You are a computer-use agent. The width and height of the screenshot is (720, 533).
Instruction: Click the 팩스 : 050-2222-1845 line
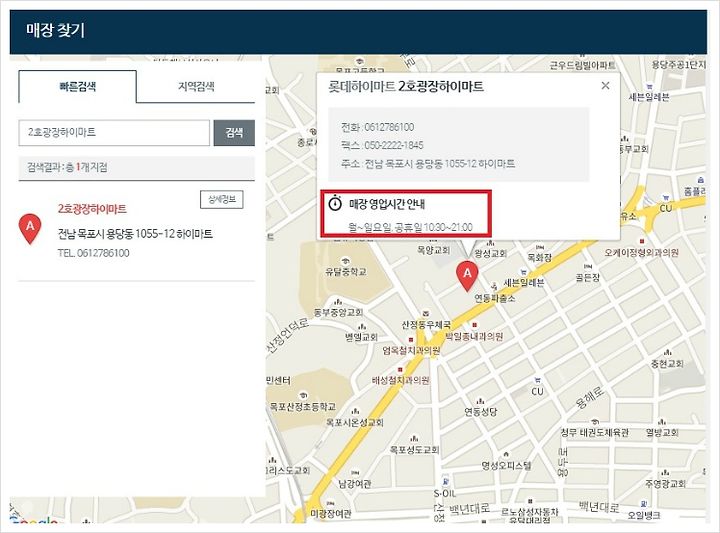[382, 145]
